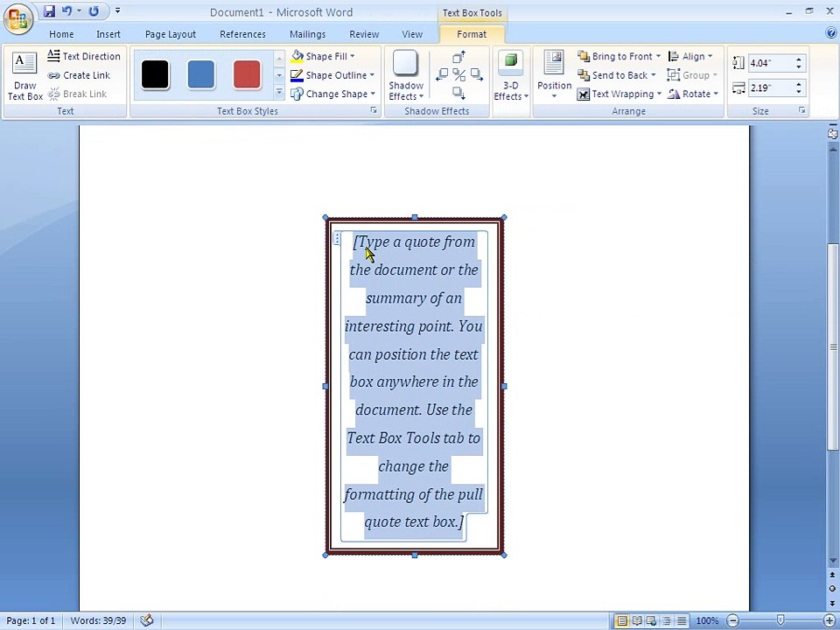Nudge shadow down
Viewport: 840px width, 630px height.
tap(459, 93)
